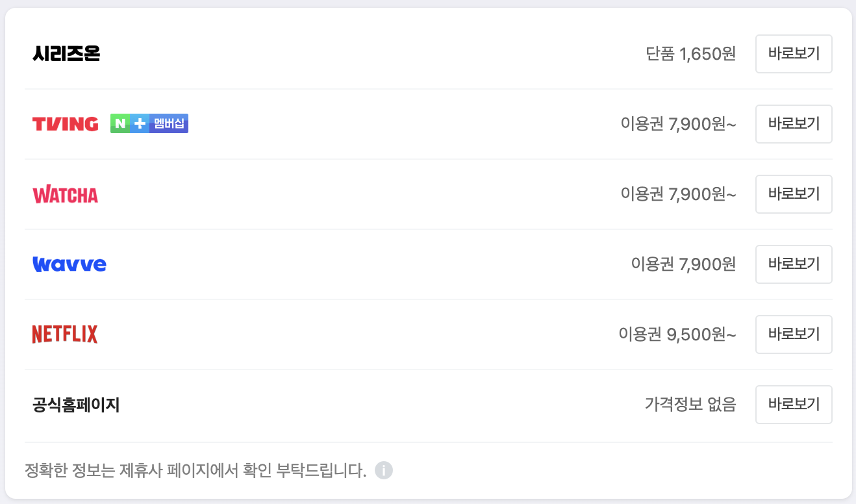Viewport: 856px width, 504px height.
Task: Click the green N icon in the membership badge
Action: pyautogui.click(x=121, y=123)
